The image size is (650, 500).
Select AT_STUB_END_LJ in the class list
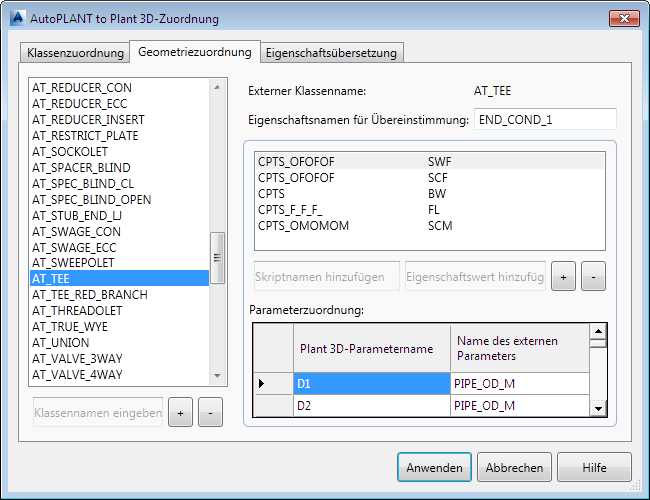tap(119, 216)
